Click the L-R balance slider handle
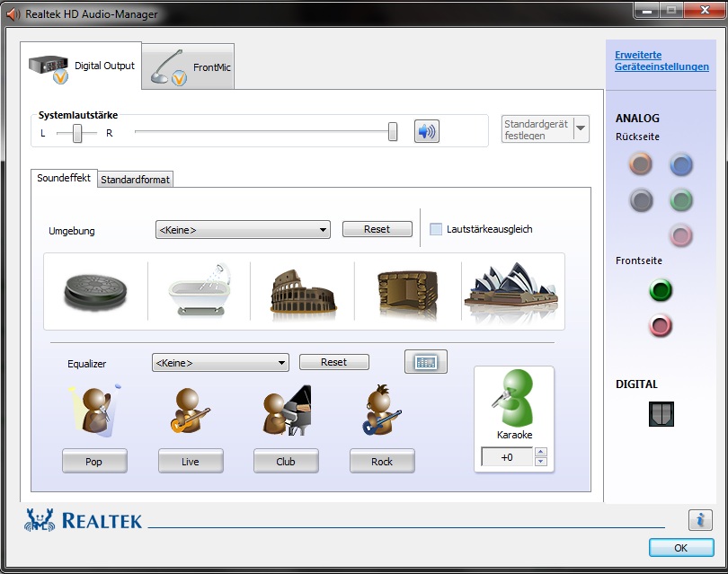 tap(77, 133)
